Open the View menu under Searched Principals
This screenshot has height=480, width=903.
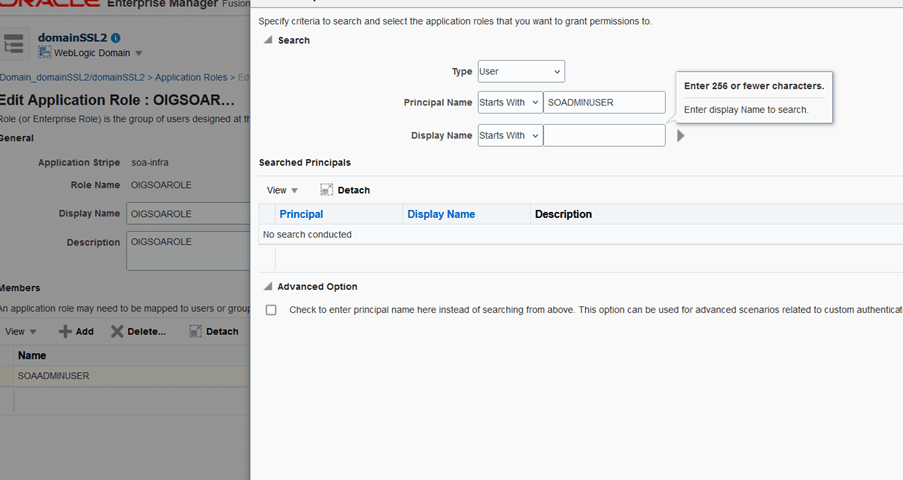(x=282, y=190)
